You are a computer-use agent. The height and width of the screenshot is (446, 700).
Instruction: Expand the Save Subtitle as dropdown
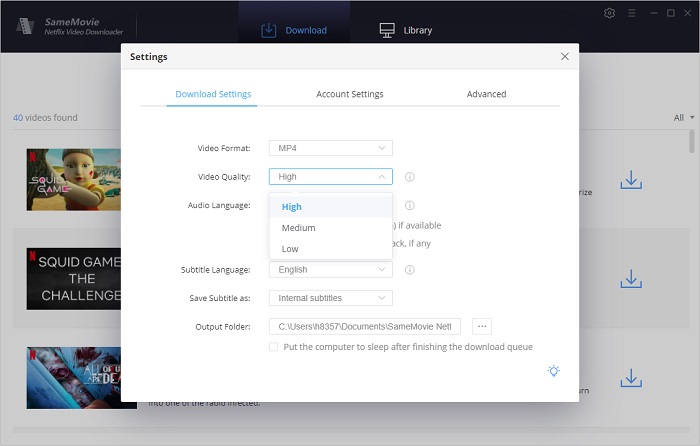[330, 298]
